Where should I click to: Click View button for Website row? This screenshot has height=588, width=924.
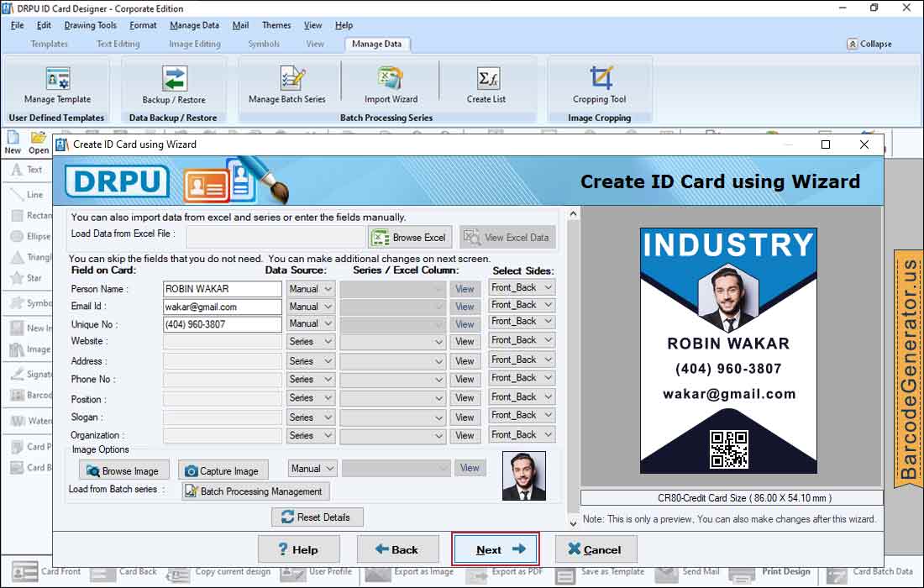coord(465,342)
